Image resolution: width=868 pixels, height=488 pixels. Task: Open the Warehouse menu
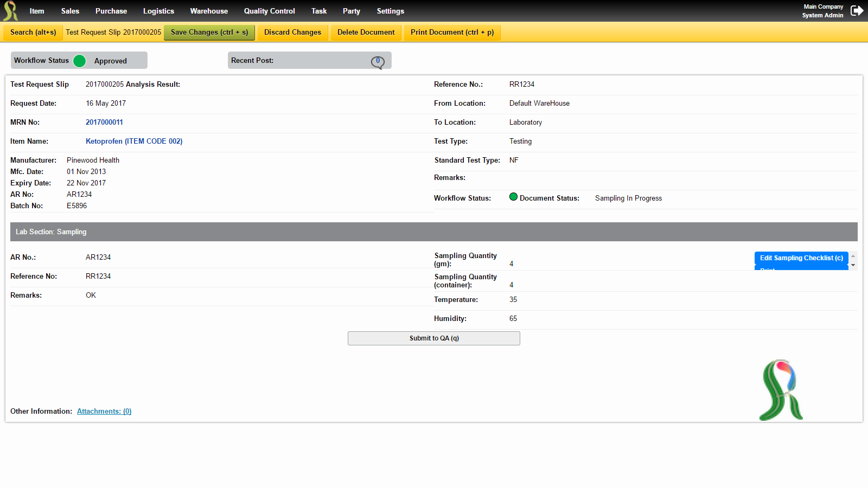209,11
